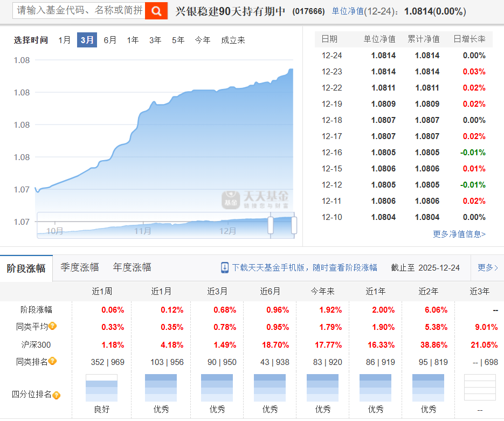Click the mobile phone download icon
This screenshot has height=421, width=504.
(225, 267)
